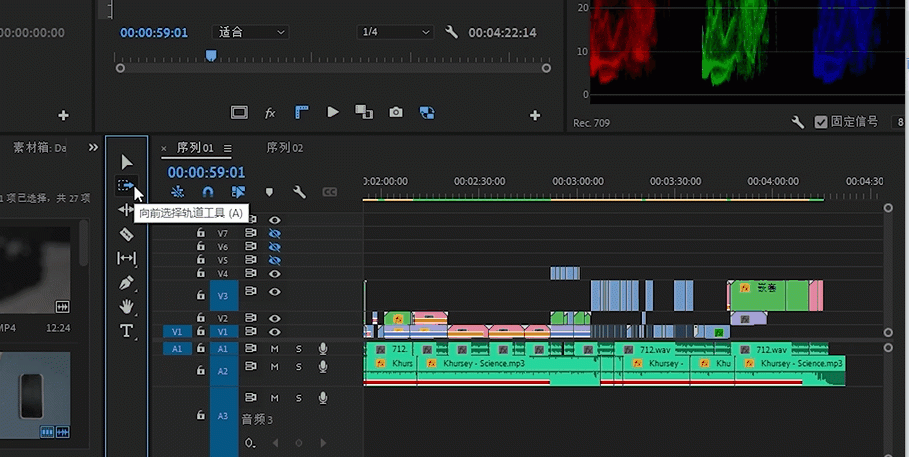Switch to 序列01 tab
The height and width of the screenshot is (457, 909).
click(x=195, y=148)
